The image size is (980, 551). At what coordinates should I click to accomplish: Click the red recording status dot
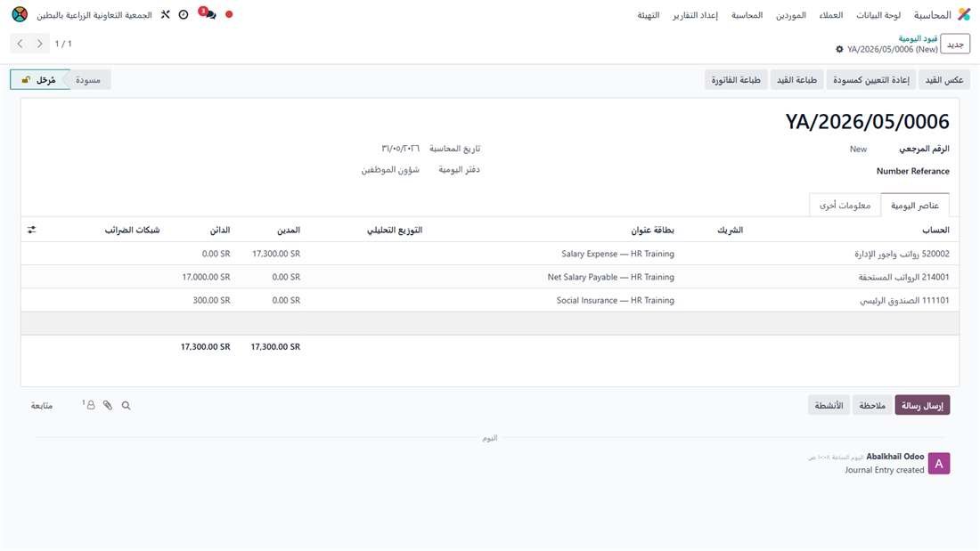tap(229, 14)
